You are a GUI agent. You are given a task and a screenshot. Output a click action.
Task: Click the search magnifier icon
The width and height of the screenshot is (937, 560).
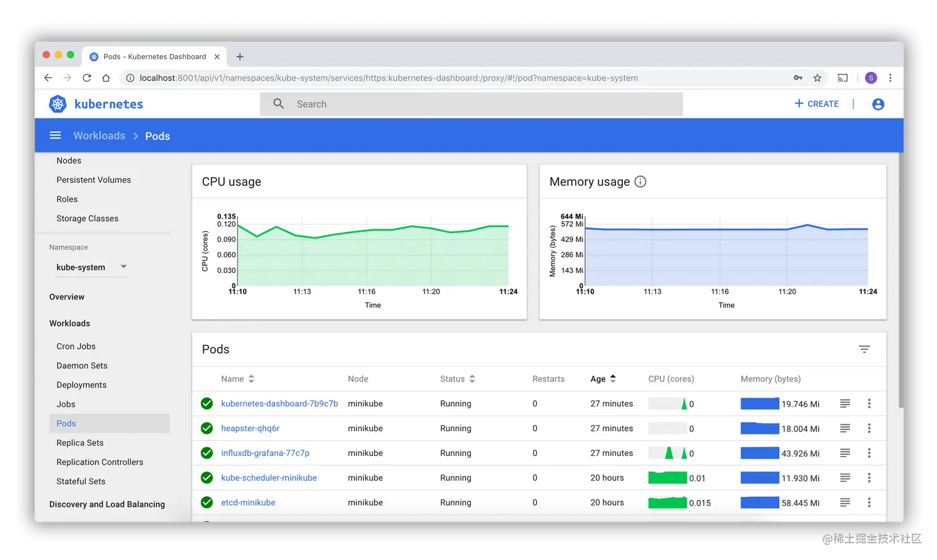tap(278, 103)
